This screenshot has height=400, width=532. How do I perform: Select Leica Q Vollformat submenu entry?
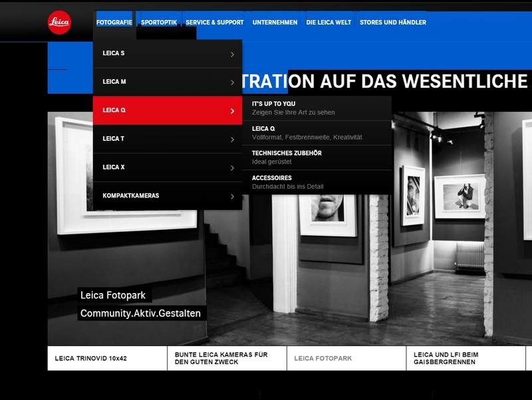coord(307,132)
